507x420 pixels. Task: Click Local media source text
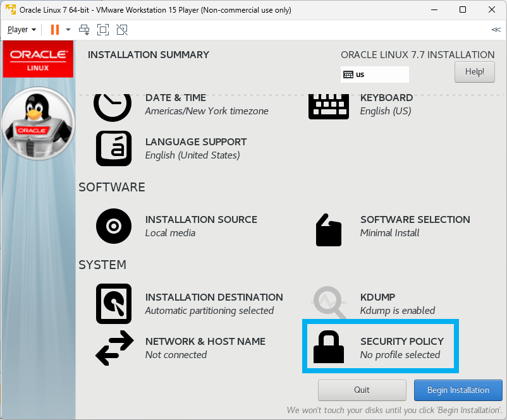coord(171,233)
